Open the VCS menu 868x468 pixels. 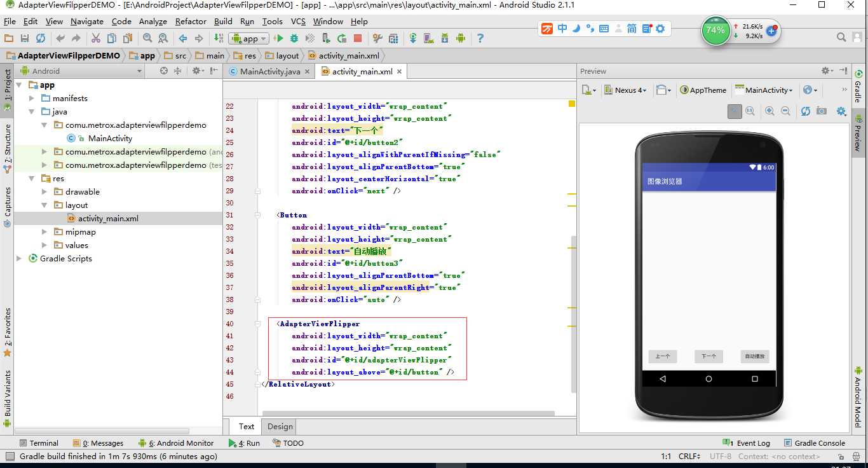coord(298,21)
